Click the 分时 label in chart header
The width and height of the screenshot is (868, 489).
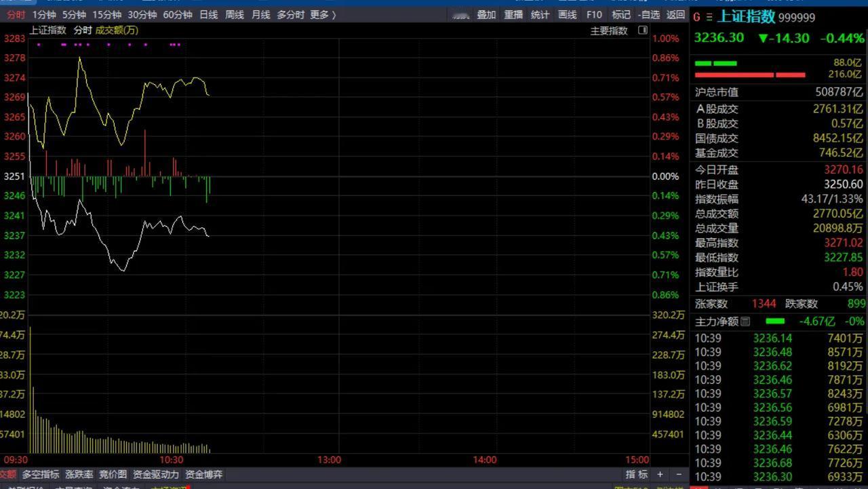(83, 30)
